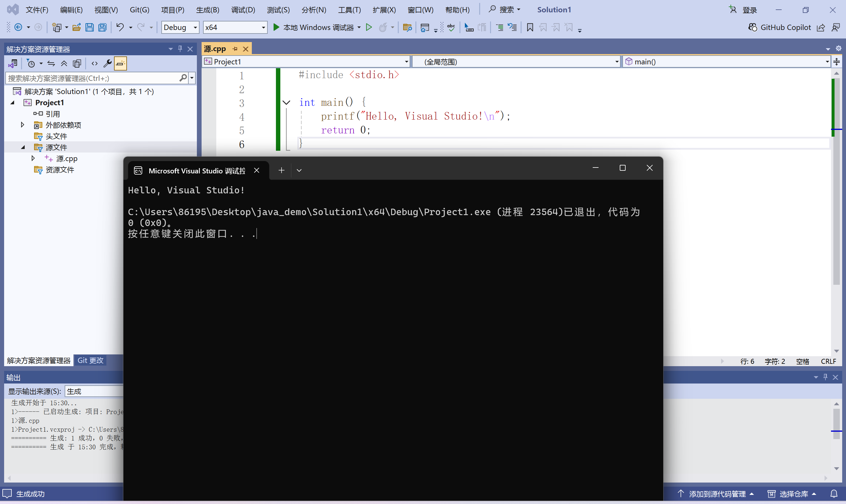The width and height of the screenshot is (846, 504).
Task: Click 添加到源代码管理 in status bar
Action: (x=715, y=494)
